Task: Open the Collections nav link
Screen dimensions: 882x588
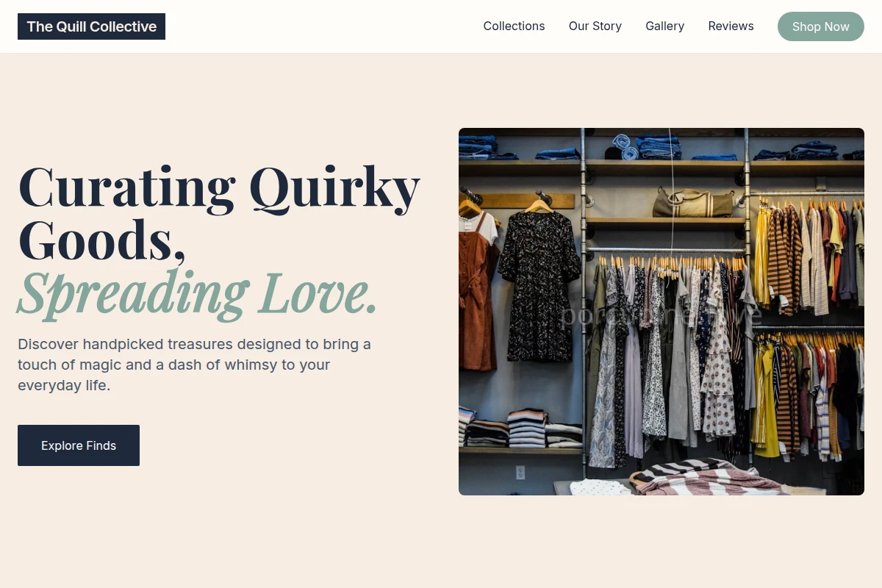Action: [514, 26]
